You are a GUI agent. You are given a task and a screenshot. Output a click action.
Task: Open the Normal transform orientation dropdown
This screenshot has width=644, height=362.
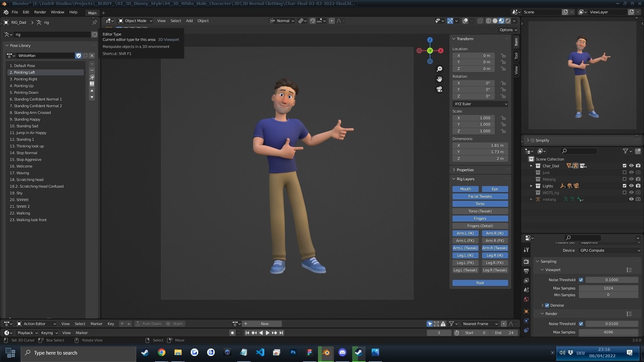tap(282, 21)
